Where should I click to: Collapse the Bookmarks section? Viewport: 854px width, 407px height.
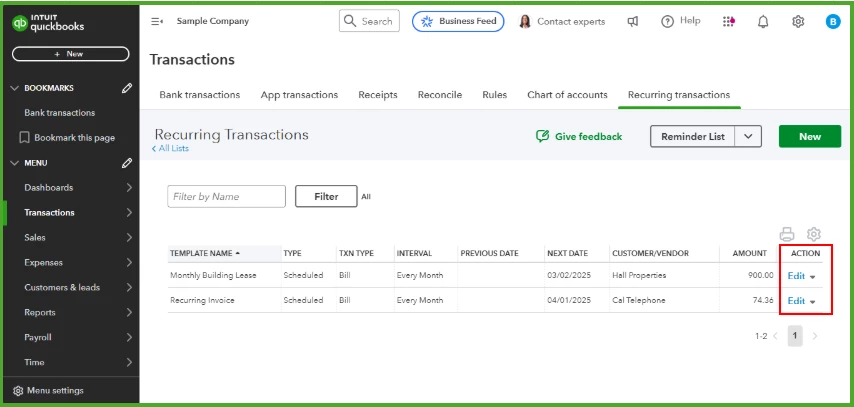click(x=14, y=88)
